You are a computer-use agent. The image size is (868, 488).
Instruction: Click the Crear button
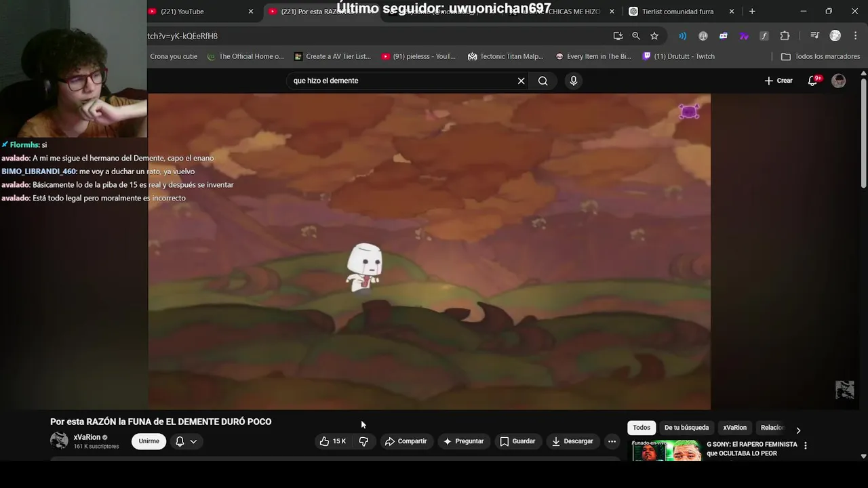point(778,81)
